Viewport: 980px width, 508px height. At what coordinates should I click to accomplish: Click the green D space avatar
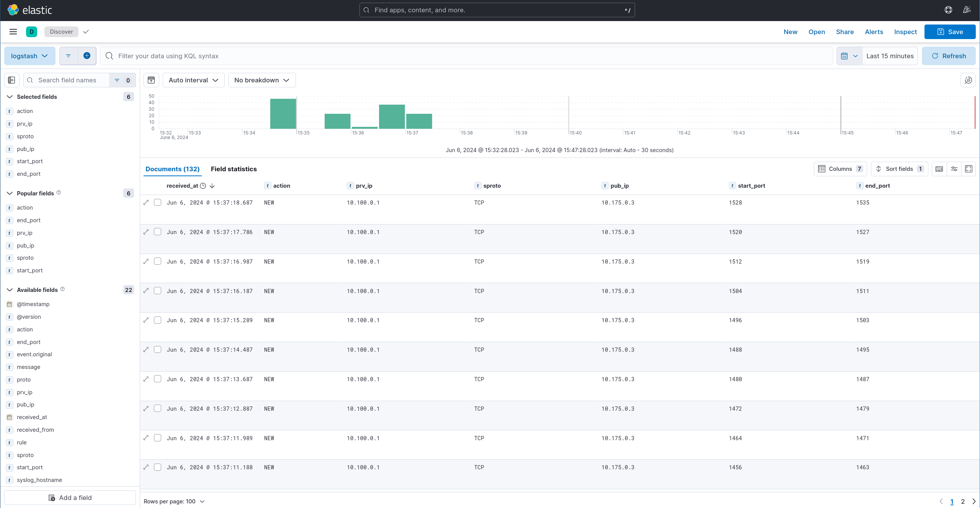31,32
